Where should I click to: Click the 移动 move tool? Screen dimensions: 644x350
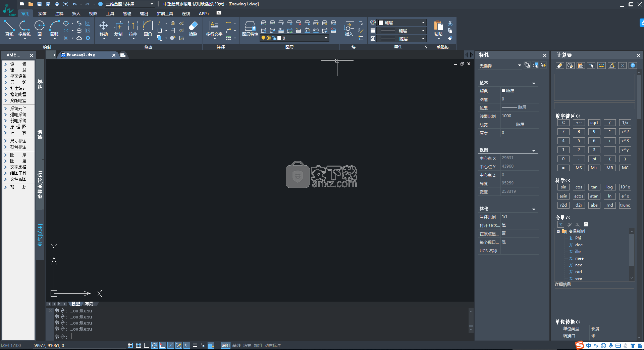pos(104,28)
